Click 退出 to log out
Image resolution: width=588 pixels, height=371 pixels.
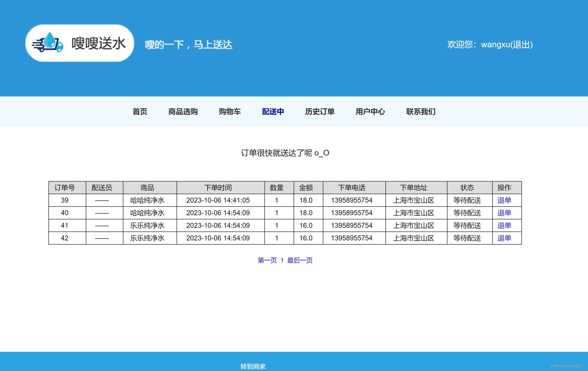[521, 45]
